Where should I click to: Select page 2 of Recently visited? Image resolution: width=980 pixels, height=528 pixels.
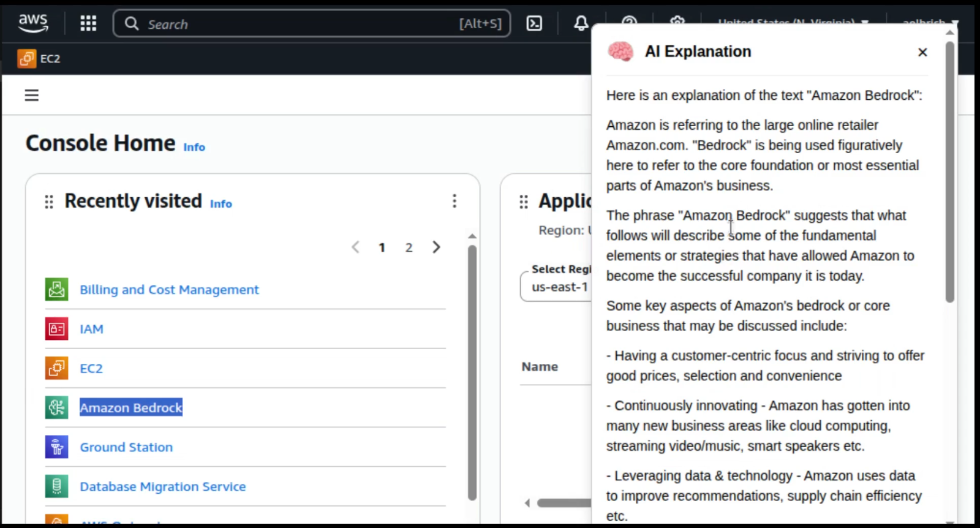(x=409, y=247)
